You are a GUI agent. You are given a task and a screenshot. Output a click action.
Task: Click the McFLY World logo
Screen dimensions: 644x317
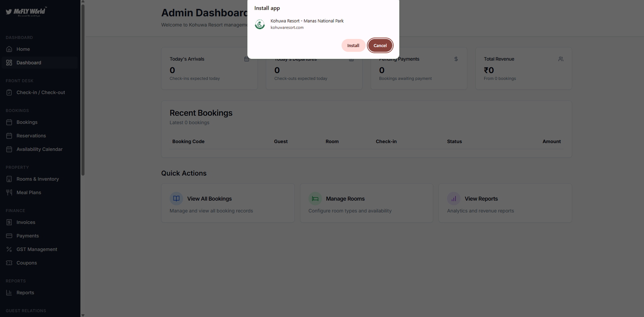pos(26,12)
